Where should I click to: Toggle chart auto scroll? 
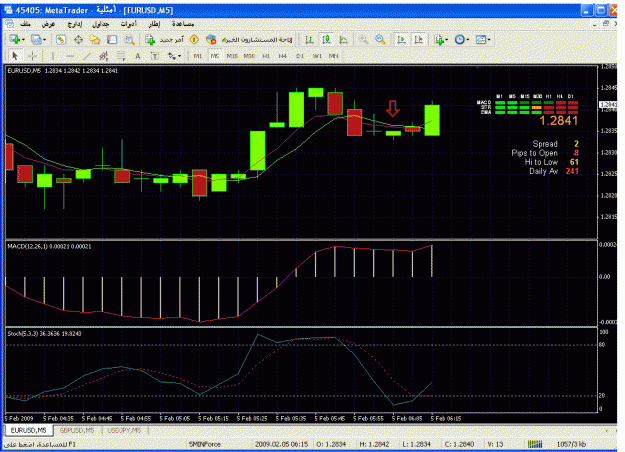401,39
